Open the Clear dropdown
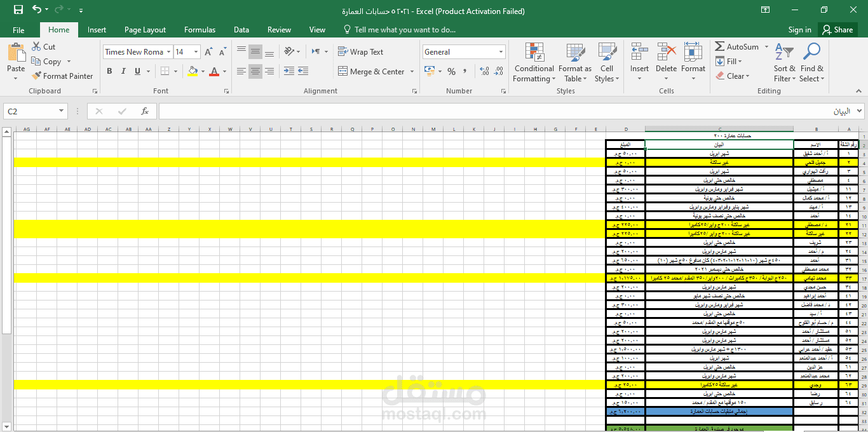This screenshot has width=868, height=432. pyautogui.click(x=733, y=76)
